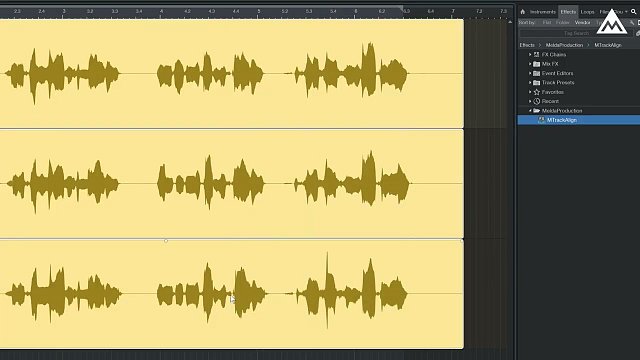Switch to the Loops browser tab

588,12
